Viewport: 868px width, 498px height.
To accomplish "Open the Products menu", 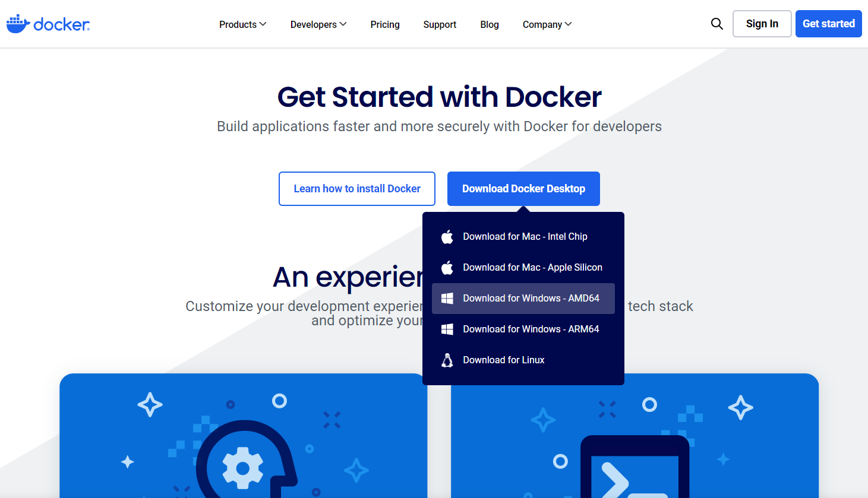I will pos(242,24).
